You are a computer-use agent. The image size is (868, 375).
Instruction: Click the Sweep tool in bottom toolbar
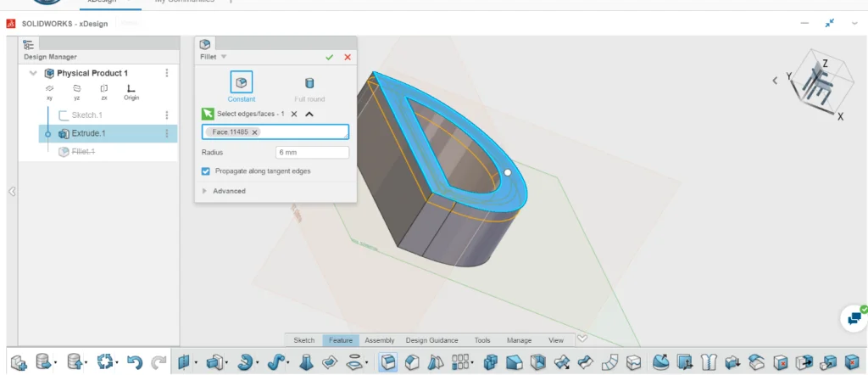coord(277,362)
